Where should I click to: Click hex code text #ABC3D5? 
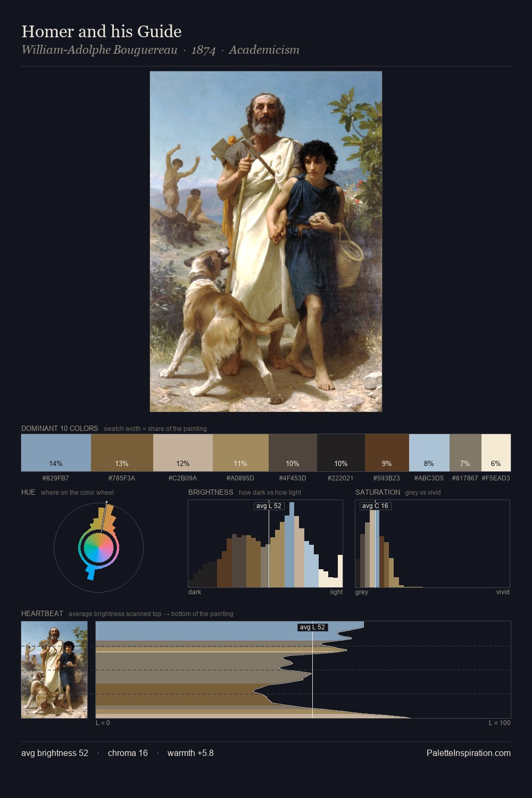pos(429,478)
